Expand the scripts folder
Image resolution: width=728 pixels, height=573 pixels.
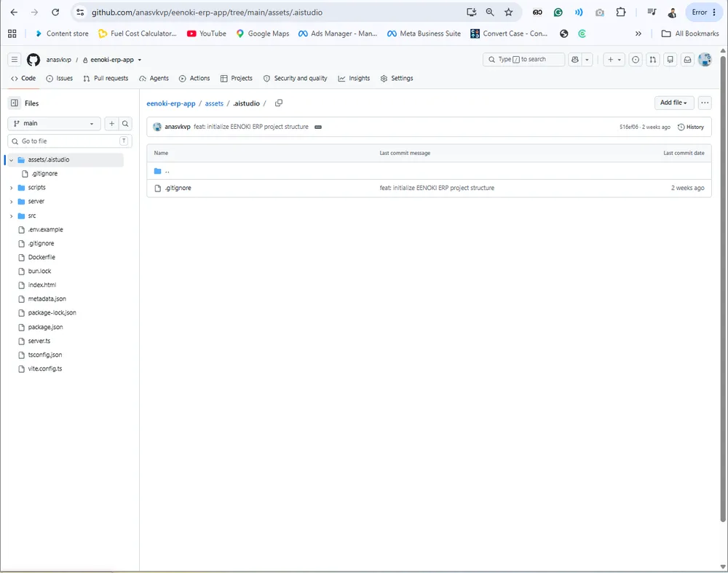[x=11, y=188]
